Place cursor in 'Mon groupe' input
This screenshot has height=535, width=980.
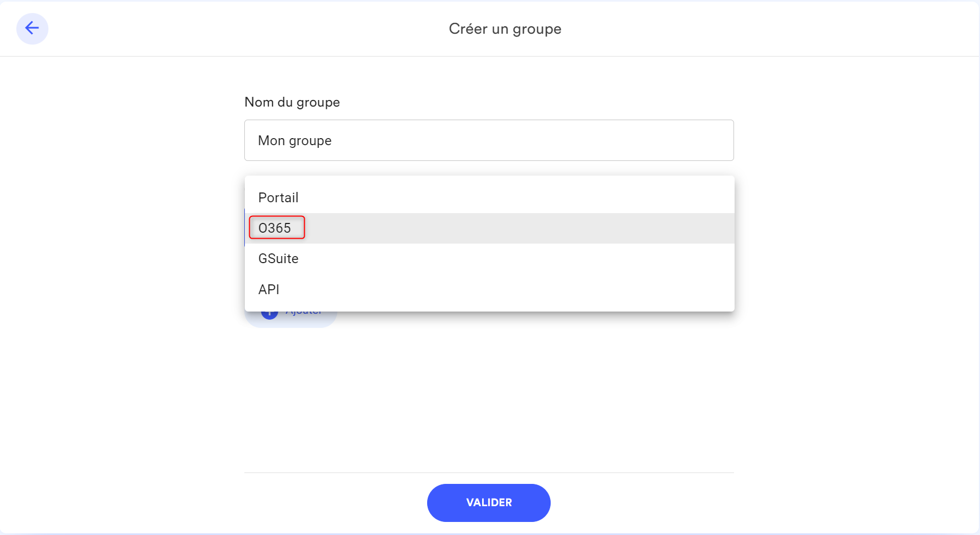pos(489,140)
